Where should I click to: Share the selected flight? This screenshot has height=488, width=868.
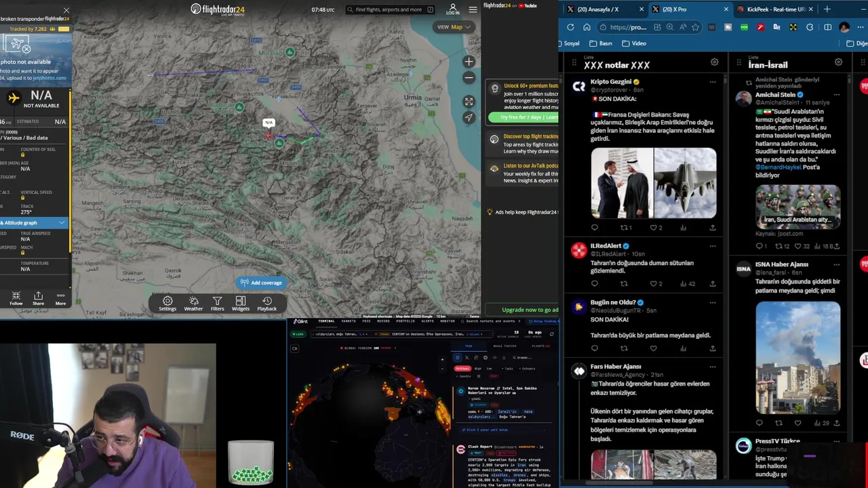click(38, 298)
